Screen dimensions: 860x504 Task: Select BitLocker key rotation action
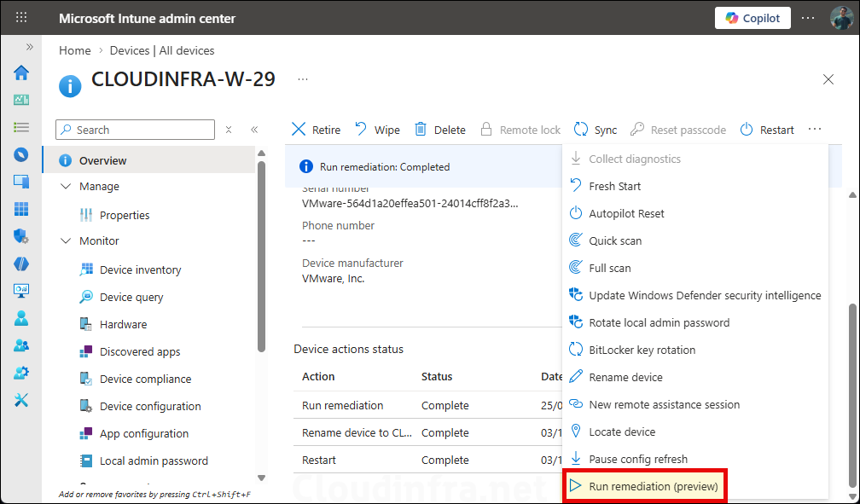(642, 350)
